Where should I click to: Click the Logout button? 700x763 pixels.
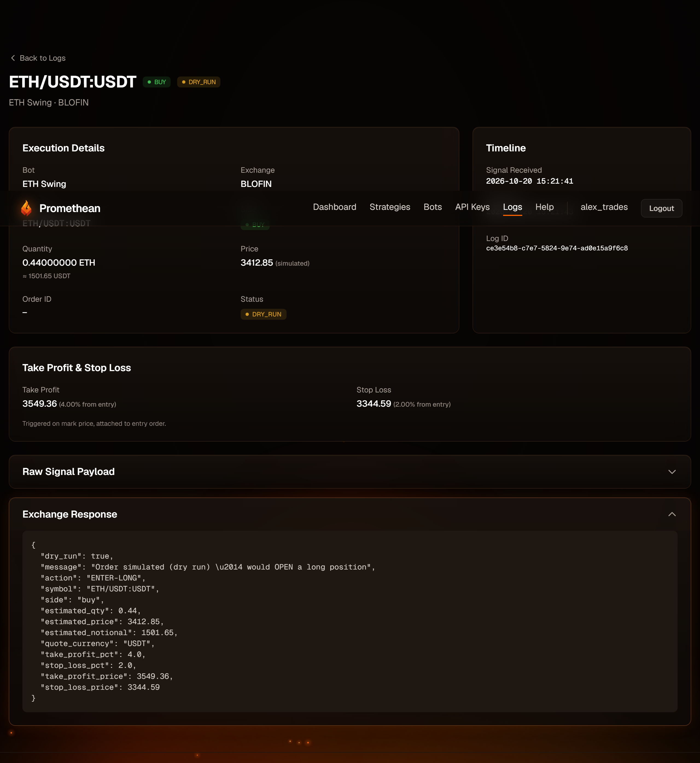pyautogui.click(x=661, y=208)
